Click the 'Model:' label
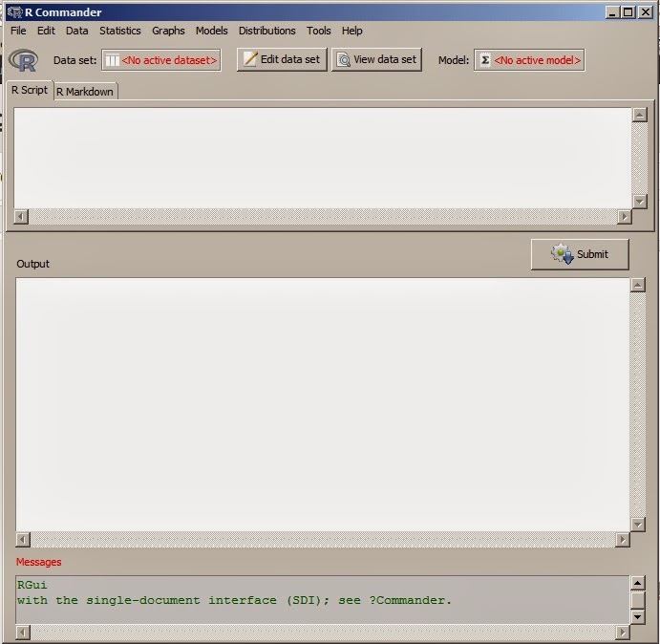Screen dimensions: 660x644 pos(454,60)
